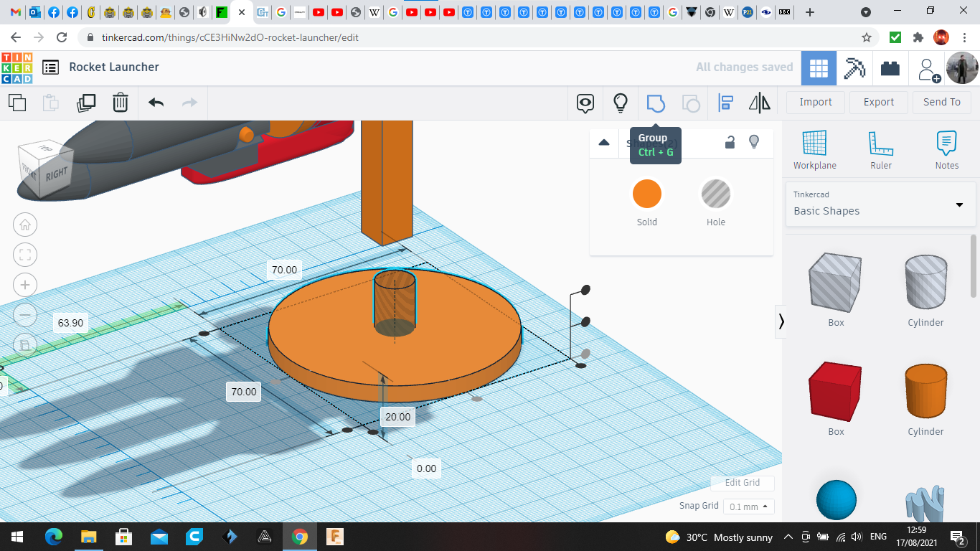Delete selection with trash icon
The width and height of the screenshot is (980, 551).
point(121,103)
